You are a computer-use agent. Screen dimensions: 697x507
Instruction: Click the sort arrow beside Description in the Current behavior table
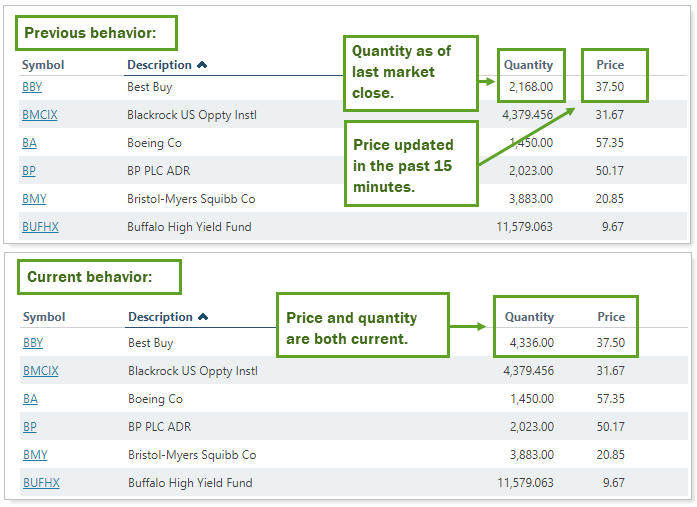coord(203,317)
